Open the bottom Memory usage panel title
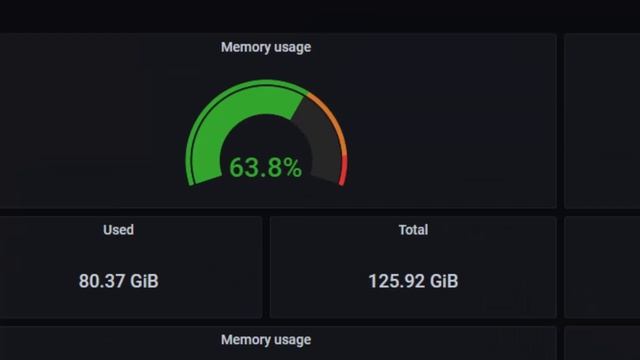Image resolution: width=640 pixels, height=360 pixels. [x=266, y=340]
